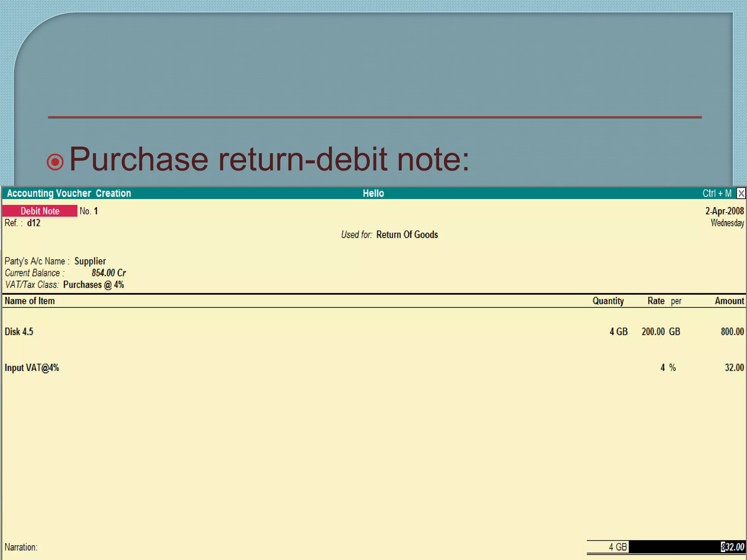Click the Wednesday day label

727,223
